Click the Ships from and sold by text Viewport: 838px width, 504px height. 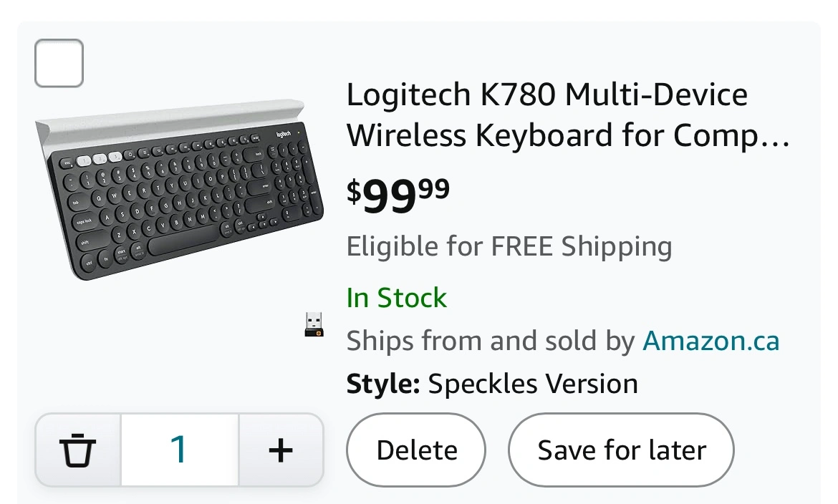(x=491, y=341)
